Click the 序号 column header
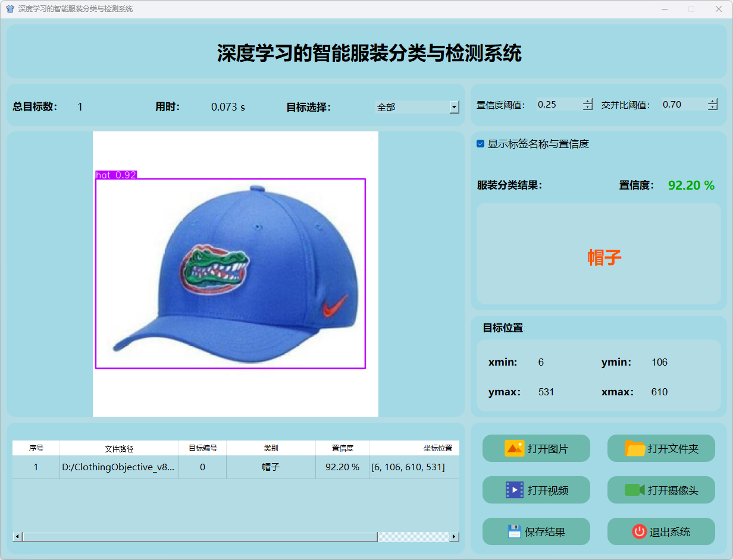Viewport: 733px width, 560px height. coord(36,448)
